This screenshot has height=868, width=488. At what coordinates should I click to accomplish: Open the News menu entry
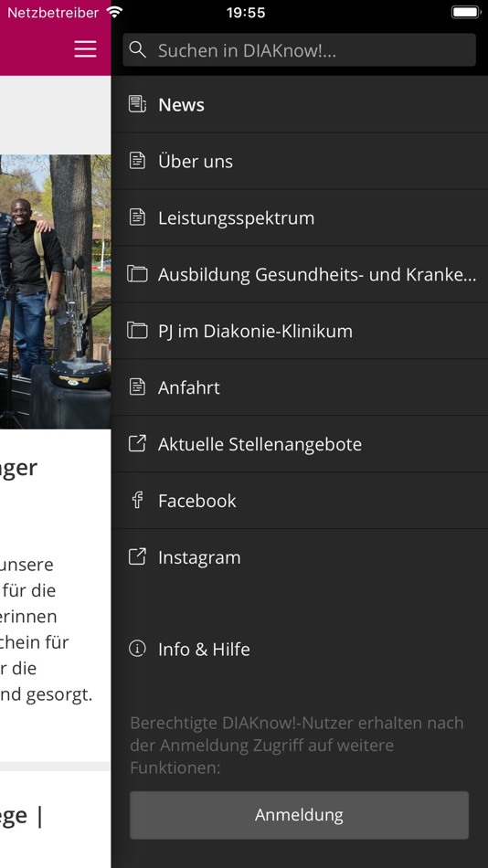pyautogui.click(x=299, y=105)
